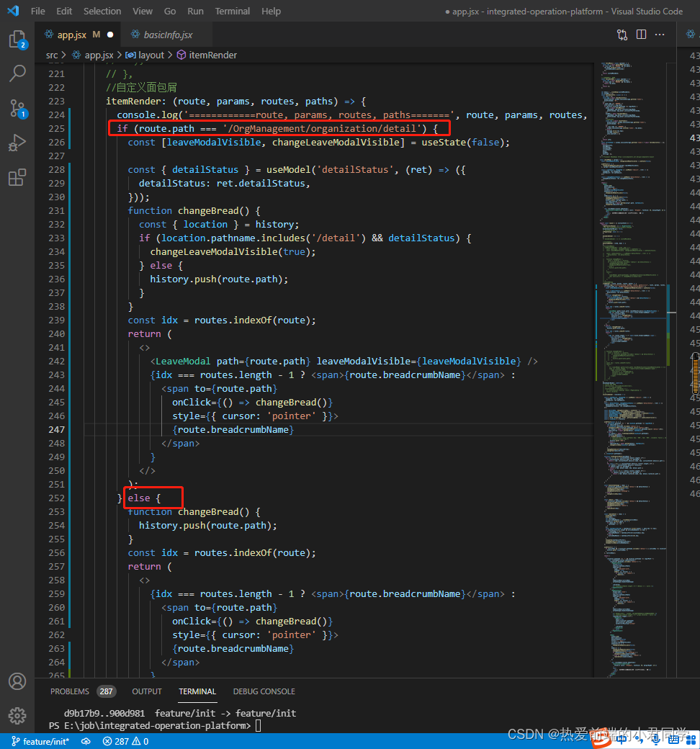700x749 pixels.
Task: Open the Terminal menu
Action: [232, 11]
